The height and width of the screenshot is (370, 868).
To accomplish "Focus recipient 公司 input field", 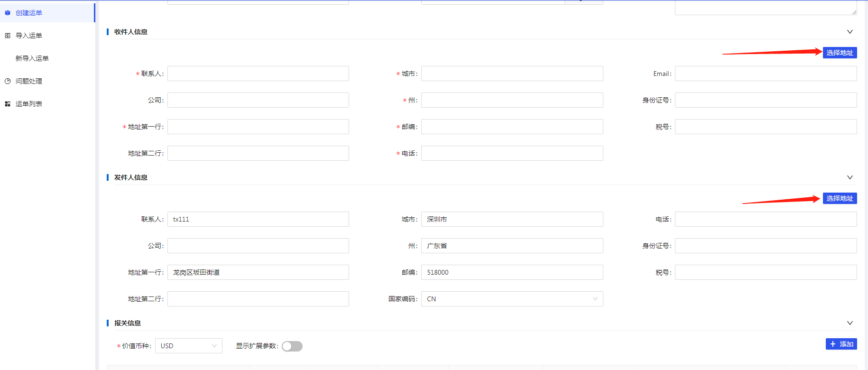I will tap(258, 100).
